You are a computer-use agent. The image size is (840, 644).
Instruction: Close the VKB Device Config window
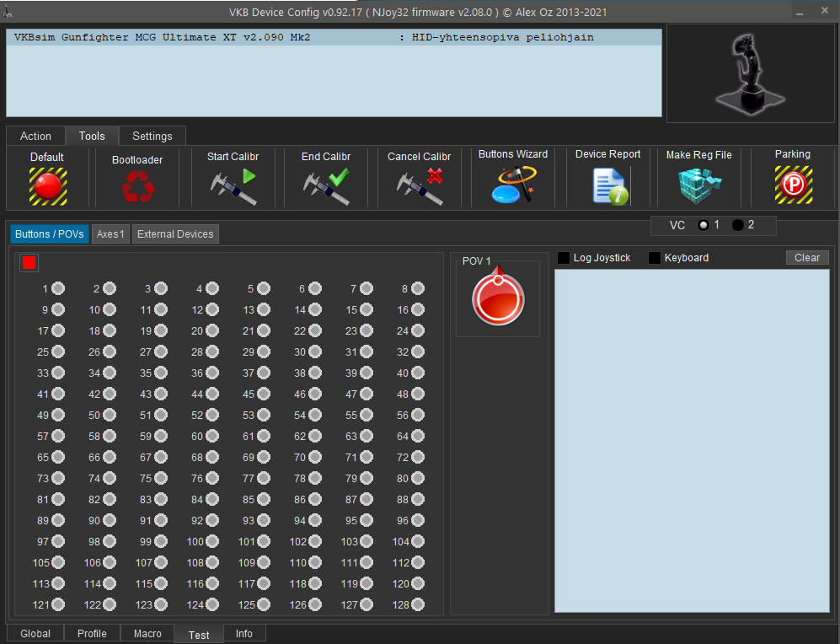coord(825,11)
